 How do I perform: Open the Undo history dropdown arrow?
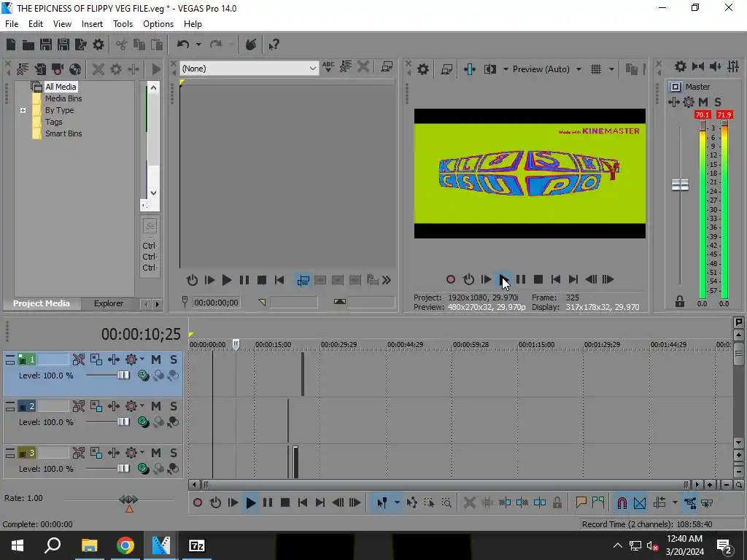tap(198, 44)
